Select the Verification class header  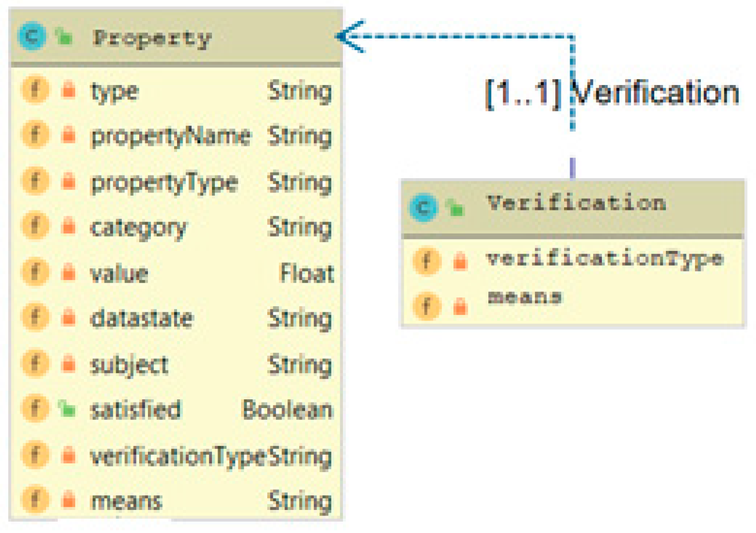576,204
